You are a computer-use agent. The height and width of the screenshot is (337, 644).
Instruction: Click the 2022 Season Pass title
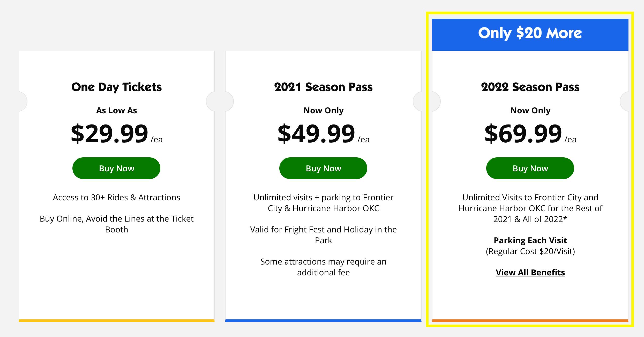point(530,87)
